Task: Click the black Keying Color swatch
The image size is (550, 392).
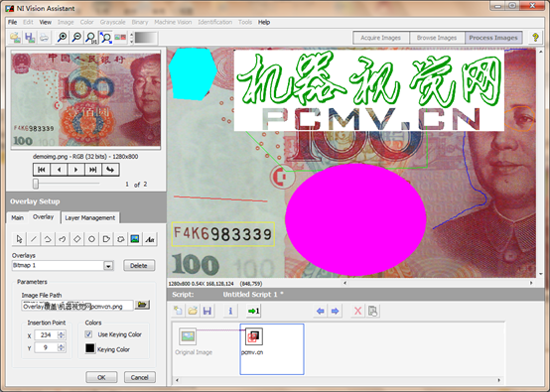Action: point(89,348)
